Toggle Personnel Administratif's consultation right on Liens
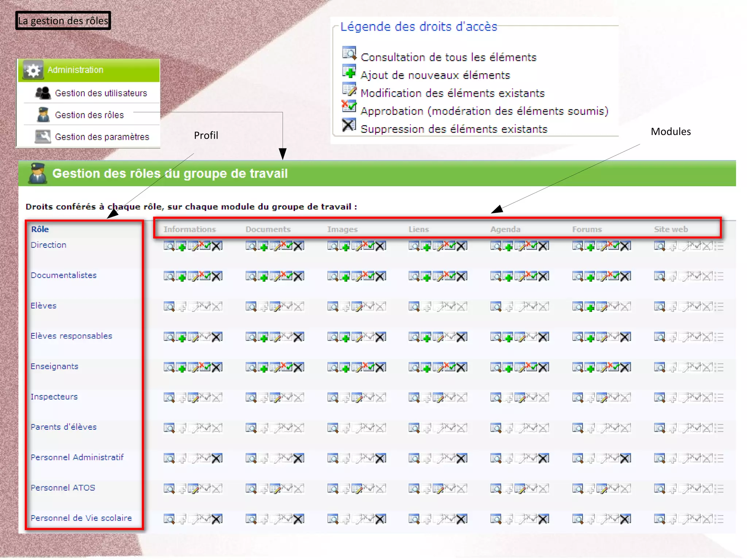The image size is (747, 560). point(414,459)
